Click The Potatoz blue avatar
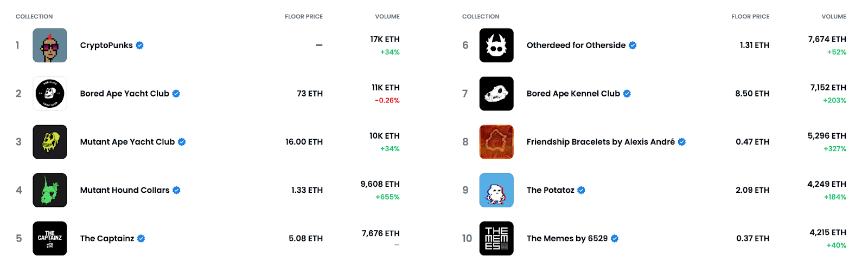 click(x=496, y=190)
